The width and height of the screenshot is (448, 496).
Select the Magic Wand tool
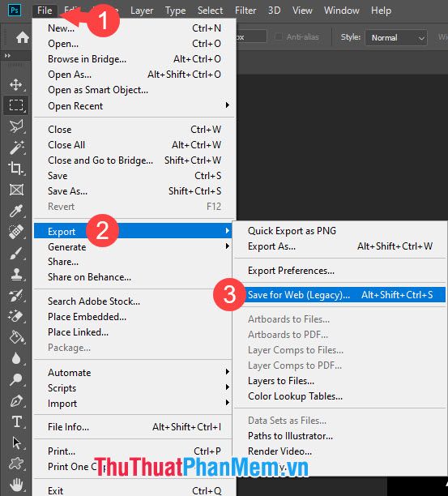pyautogui.click(x=16, y=148)
